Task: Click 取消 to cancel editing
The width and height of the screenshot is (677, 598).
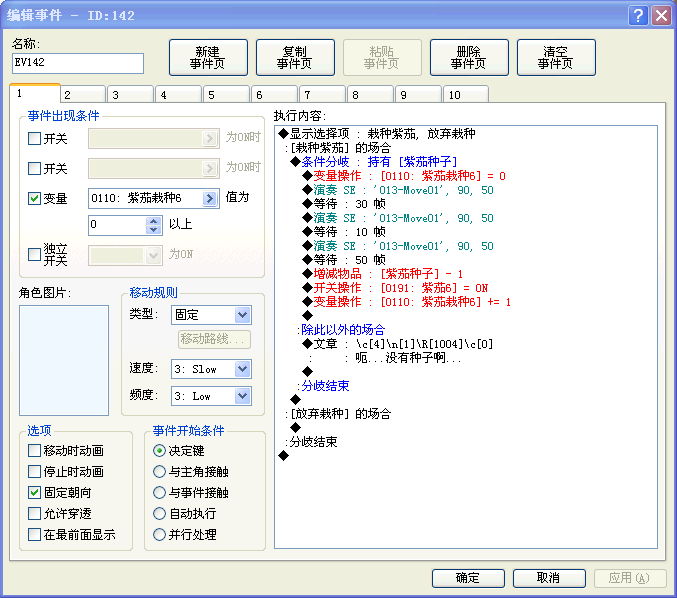Action: (x=549, y=578)
